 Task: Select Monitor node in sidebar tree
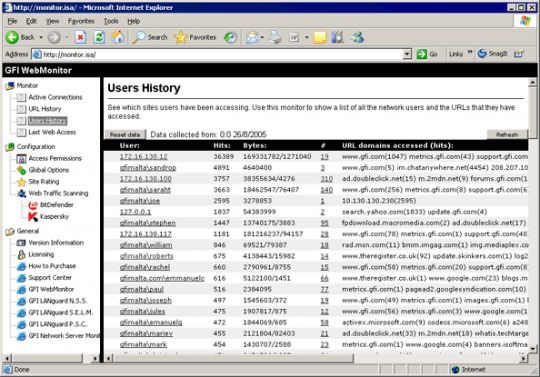click(x=27, y=85)
